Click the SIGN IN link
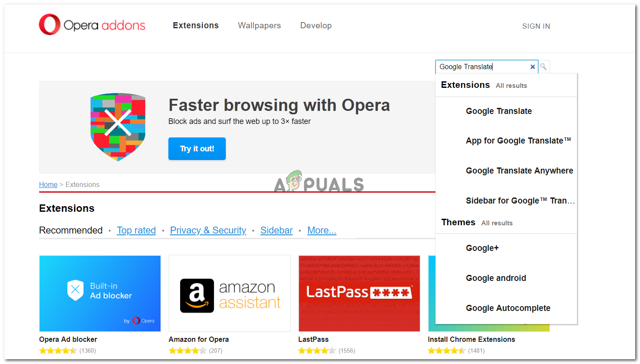The image size is (640, 364). pyautogui.click(x=536, y=26)
